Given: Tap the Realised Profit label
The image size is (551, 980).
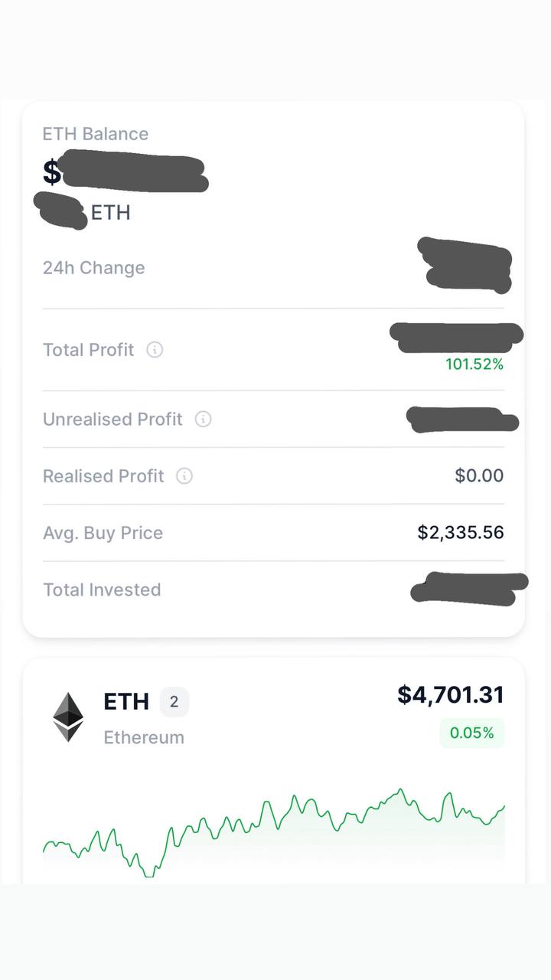Looking at the screenshot, I should pos(103,476).
